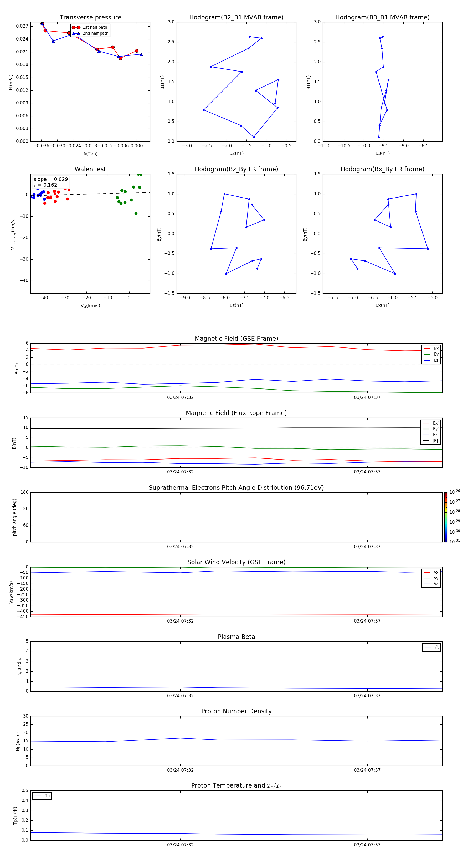Click the pitch angle colorbar
Image resolution: width=473 pixels, height=868 pixels.
tap(446, 517)
